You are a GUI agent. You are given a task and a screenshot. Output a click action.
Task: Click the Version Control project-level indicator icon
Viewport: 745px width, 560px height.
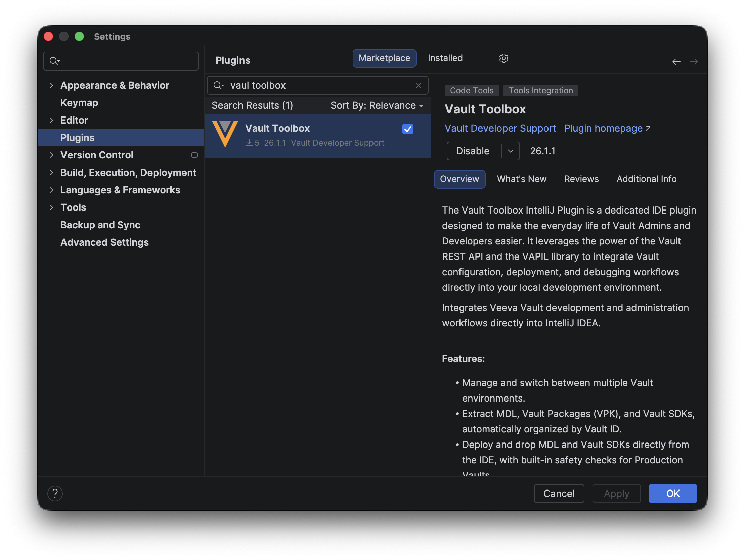pyautogui.click(x=194, y=155)
